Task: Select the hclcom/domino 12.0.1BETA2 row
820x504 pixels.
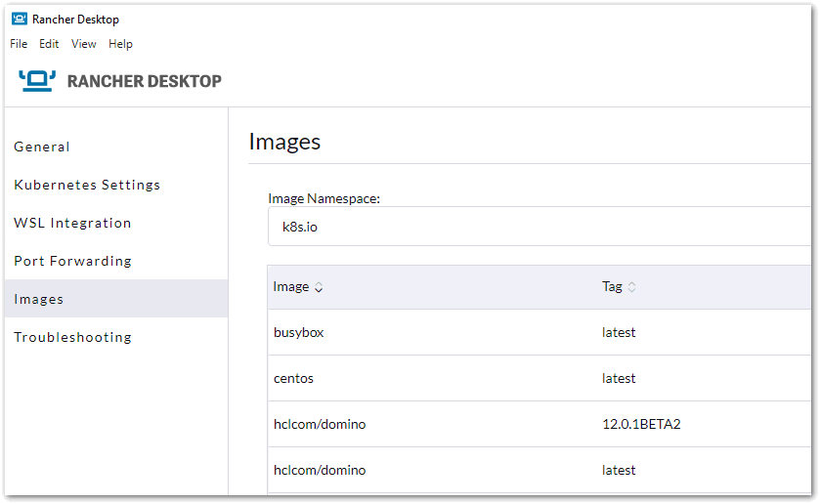Action: tap(539, 424)
